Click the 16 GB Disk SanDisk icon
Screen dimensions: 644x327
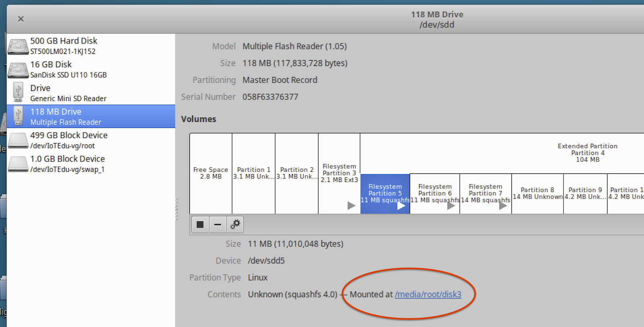pos(18,70)
